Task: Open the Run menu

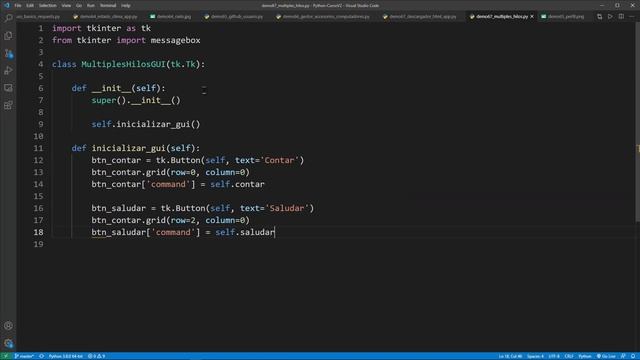Action: 91,6
